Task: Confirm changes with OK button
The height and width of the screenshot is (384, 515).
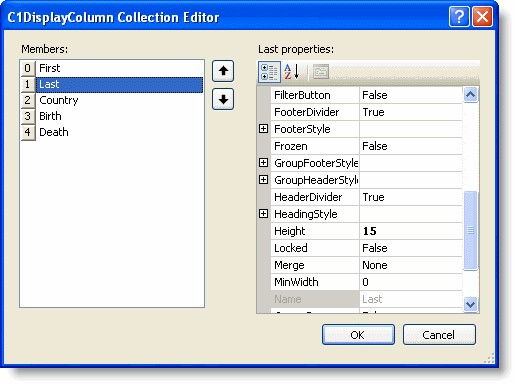Action: (358, 335)
